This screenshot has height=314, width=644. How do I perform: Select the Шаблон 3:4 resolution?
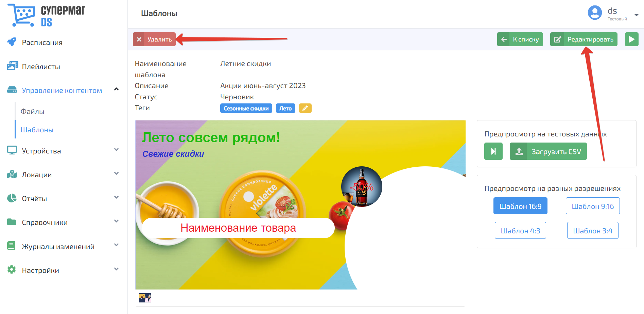pyautogui.click(x=593, y=231)
